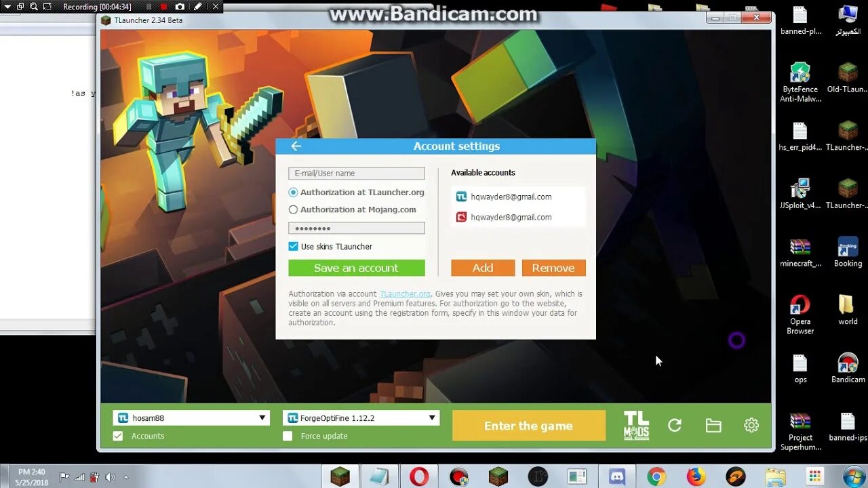
Task: Toggle the Accounts checkbox
Action: [118, 436]
